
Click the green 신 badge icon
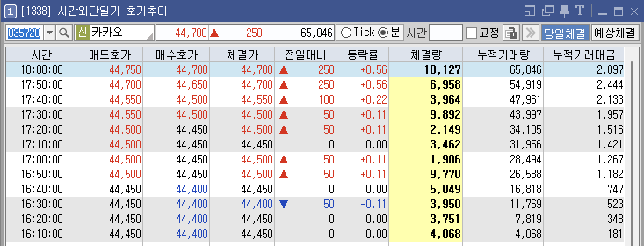click(82, 33)
